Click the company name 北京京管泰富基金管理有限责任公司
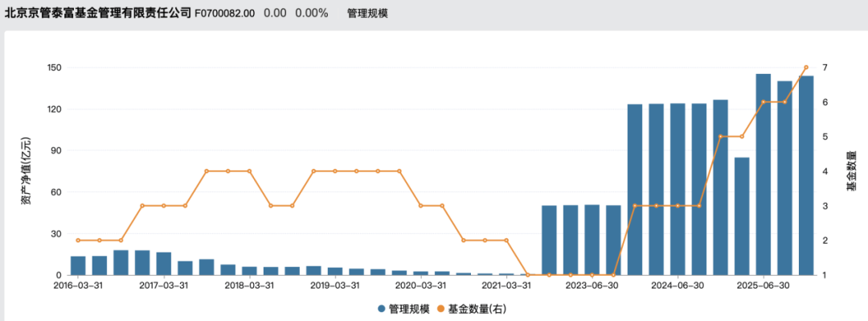Image resolution: width=868 pixels, height=321 pixels. [97, 13]
